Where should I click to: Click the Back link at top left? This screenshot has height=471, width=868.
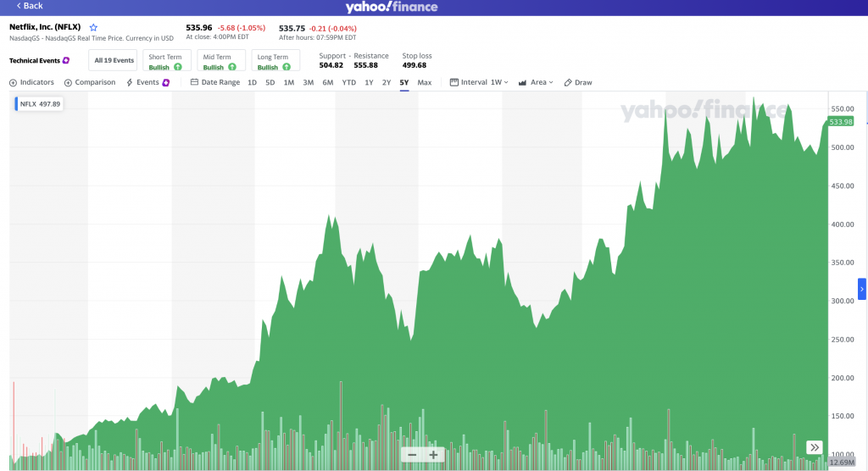click(x=30, y=6)
